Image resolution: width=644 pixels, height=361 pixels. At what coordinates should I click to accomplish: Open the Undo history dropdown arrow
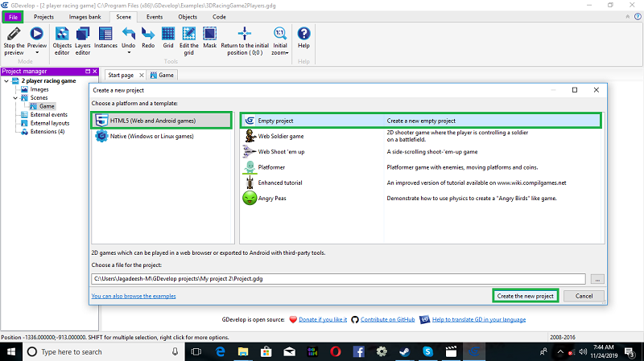(129, 52)
